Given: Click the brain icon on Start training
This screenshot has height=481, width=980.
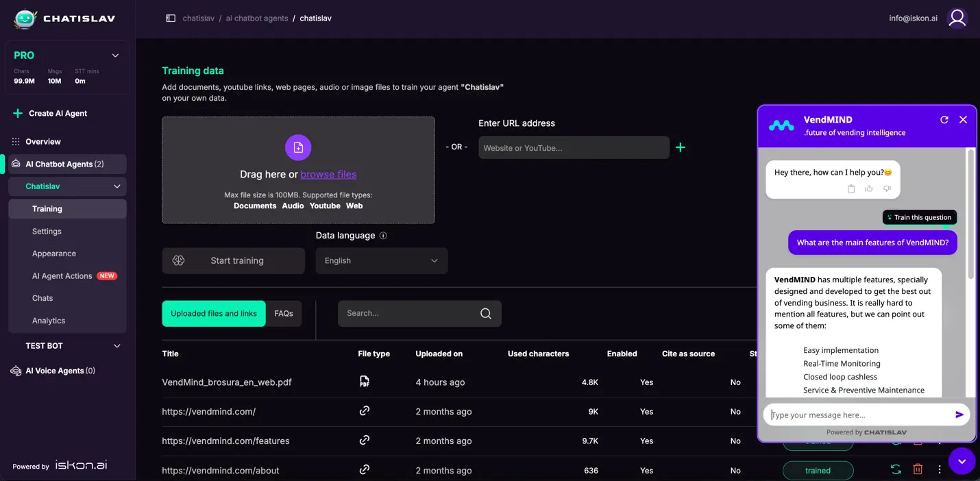Looking at the screenshot, I should point(179,260).
